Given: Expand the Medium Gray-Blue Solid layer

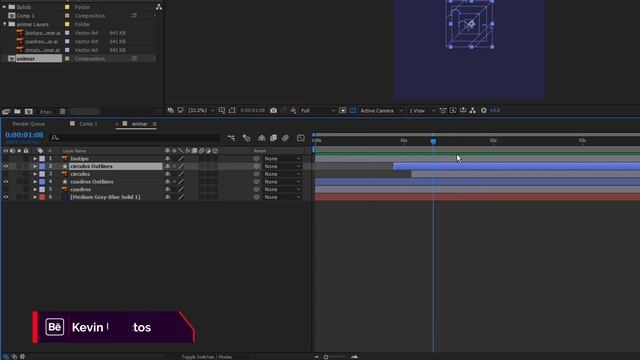Looking at the screenshot, I should pyautogui.click(x=35, y=197).
